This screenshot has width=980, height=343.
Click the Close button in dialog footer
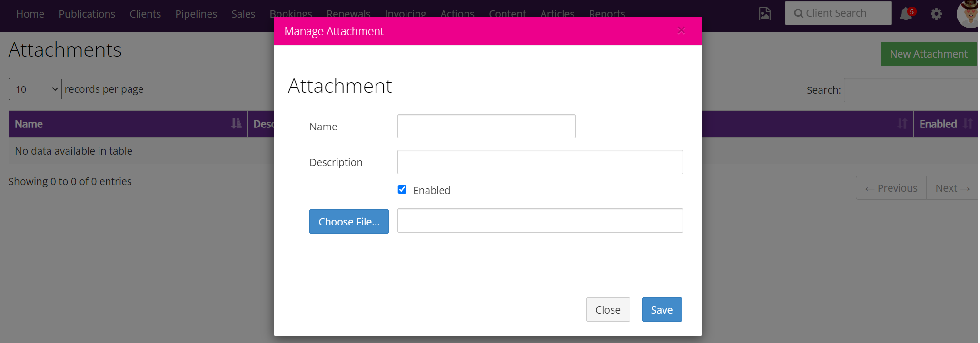[608, 309]
